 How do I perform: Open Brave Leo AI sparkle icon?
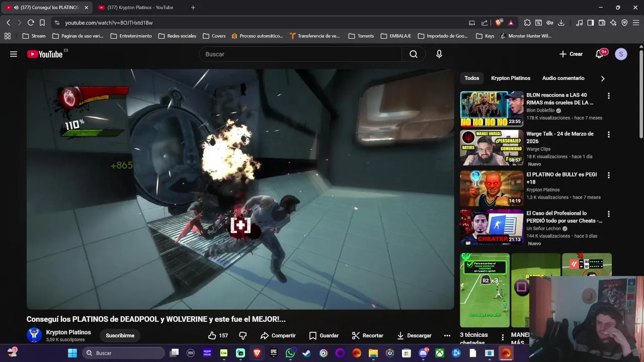click(x=613, y=23)
